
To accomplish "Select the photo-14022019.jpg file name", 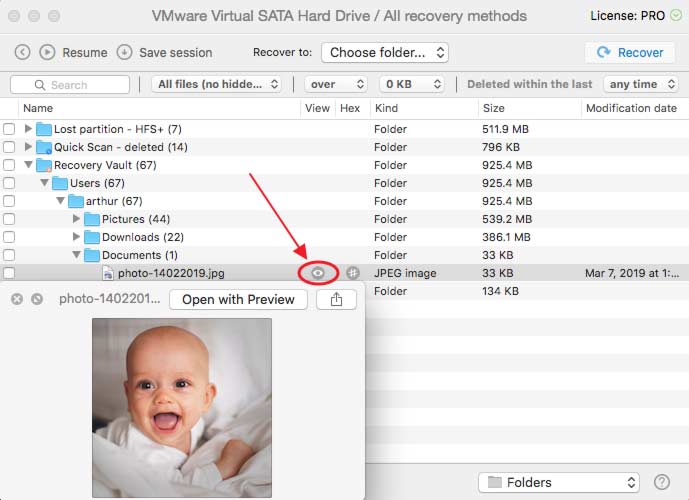I will coord(171,273).
